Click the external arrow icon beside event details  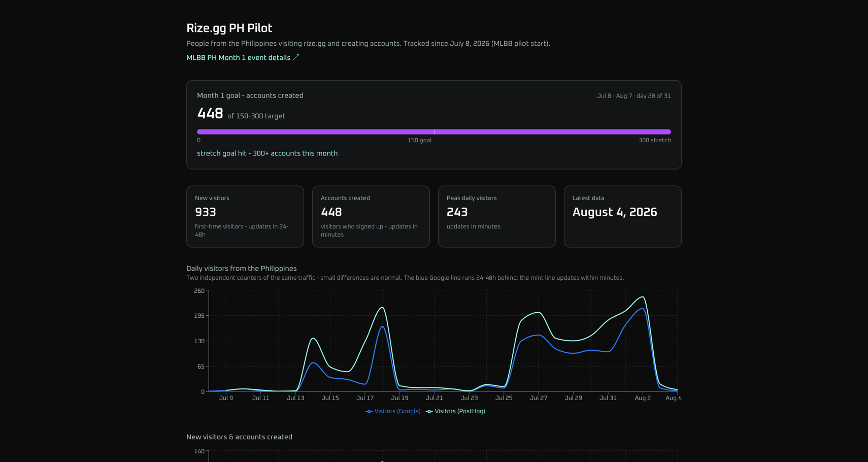tap(296, 57)
